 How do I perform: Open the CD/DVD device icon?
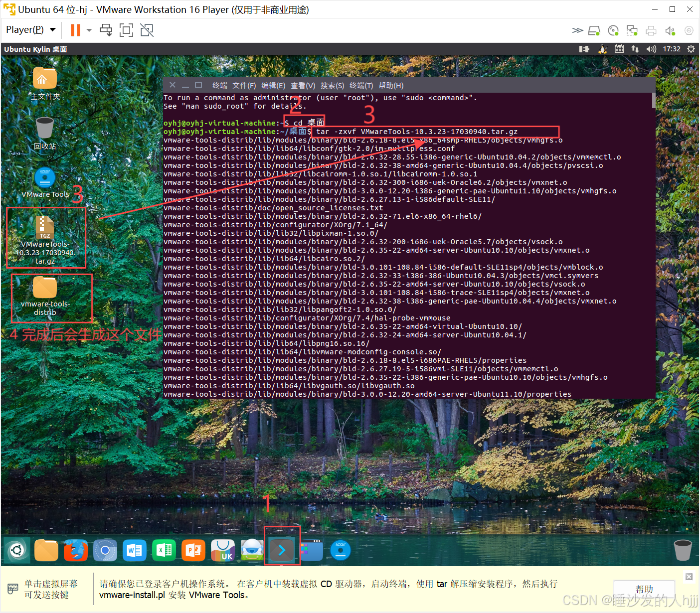coord(613,30)
